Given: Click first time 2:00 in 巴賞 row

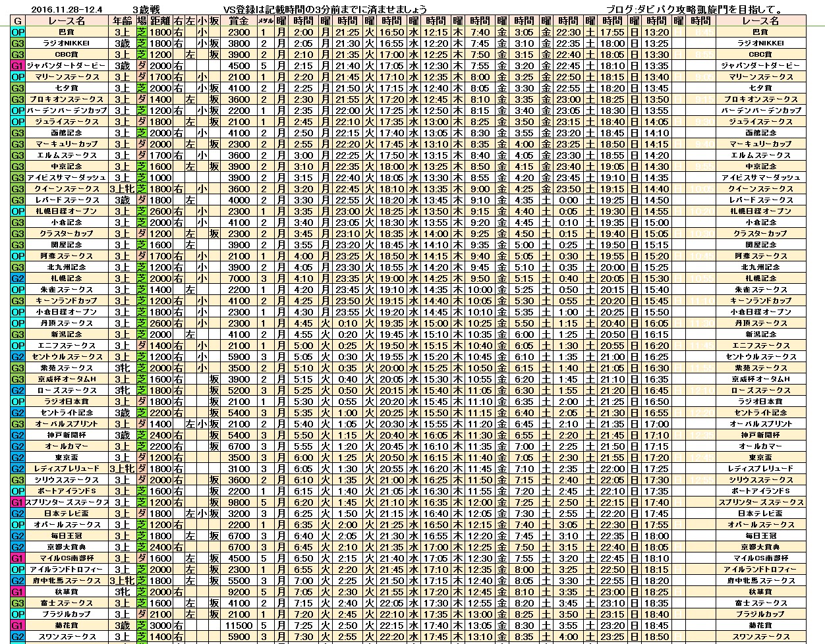Looking at the screenshot, I should point(303,32).
